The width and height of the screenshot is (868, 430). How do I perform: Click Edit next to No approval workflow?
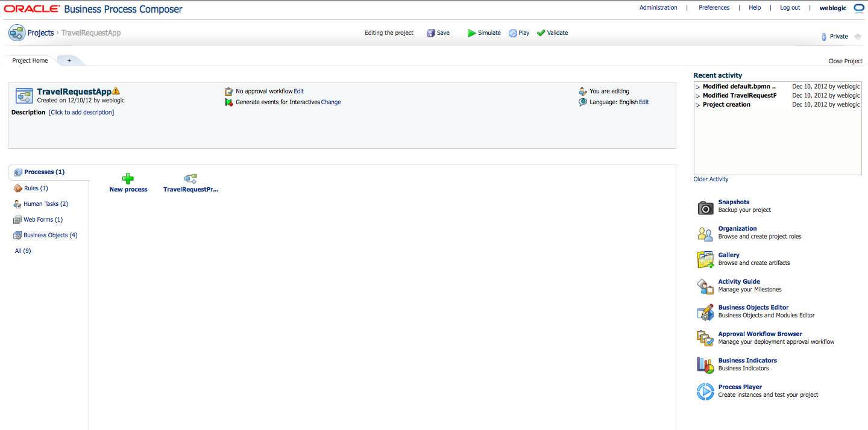pos(299,92)
